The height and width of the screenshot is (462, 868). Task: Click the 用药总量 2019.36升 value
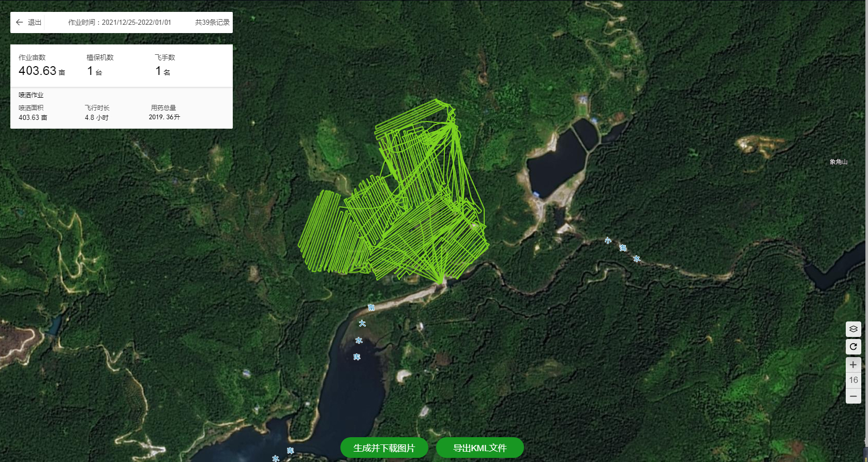(x=164, y=117)
